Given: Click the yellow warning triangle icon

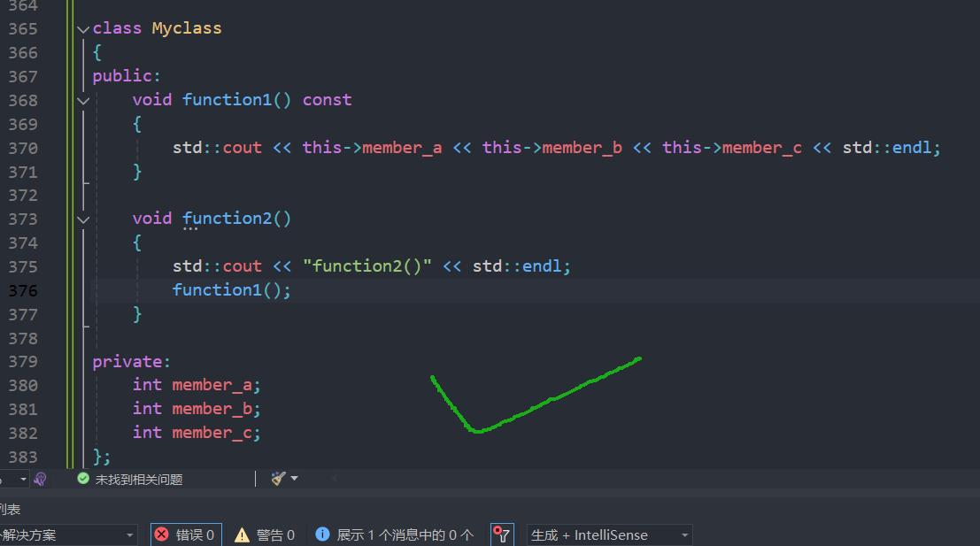Looking at the screenshot, I should pos(242,534).
